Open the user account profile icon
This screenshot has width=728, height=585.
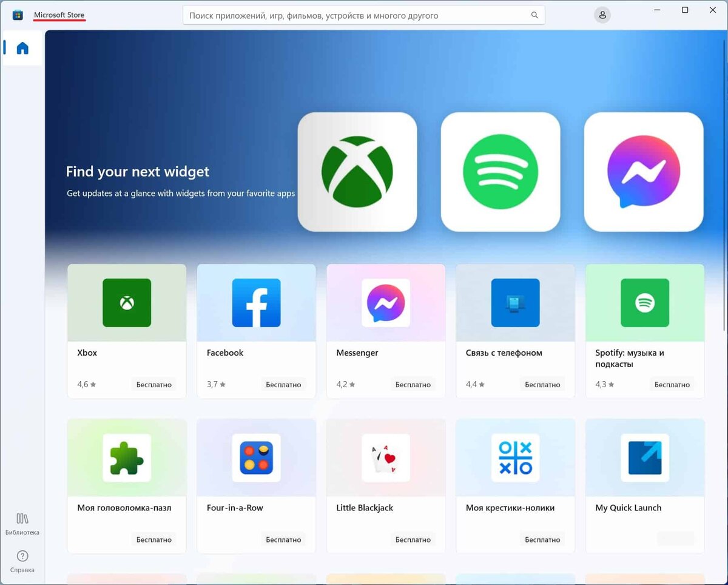[602, 15]
